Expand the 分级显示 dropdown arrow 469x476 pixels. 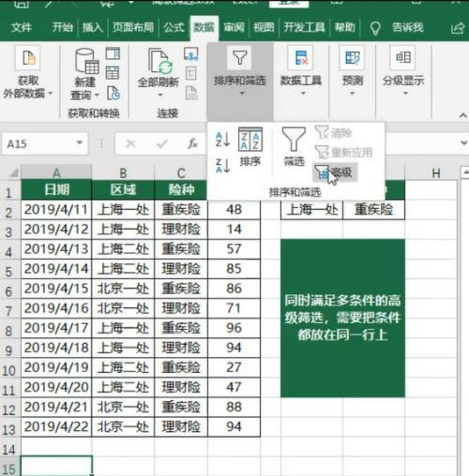(x=405, y=94)
